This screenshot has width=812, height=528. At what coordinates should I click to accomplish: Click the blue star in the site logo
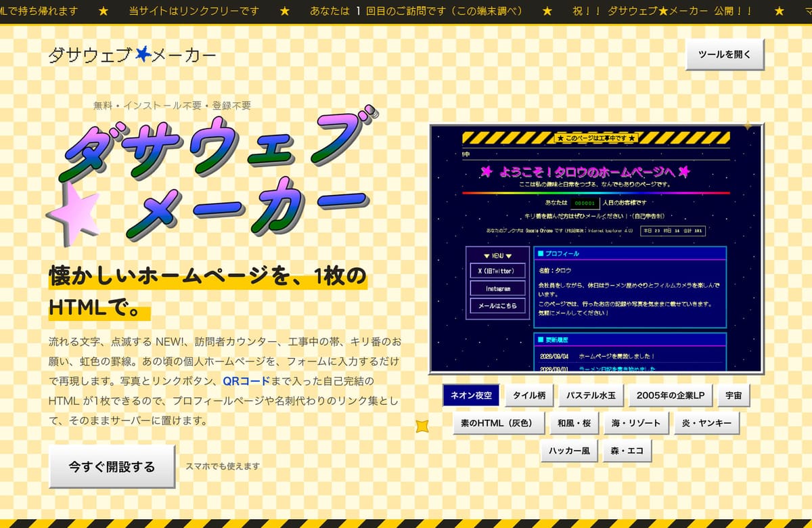[x=143, y=55]
